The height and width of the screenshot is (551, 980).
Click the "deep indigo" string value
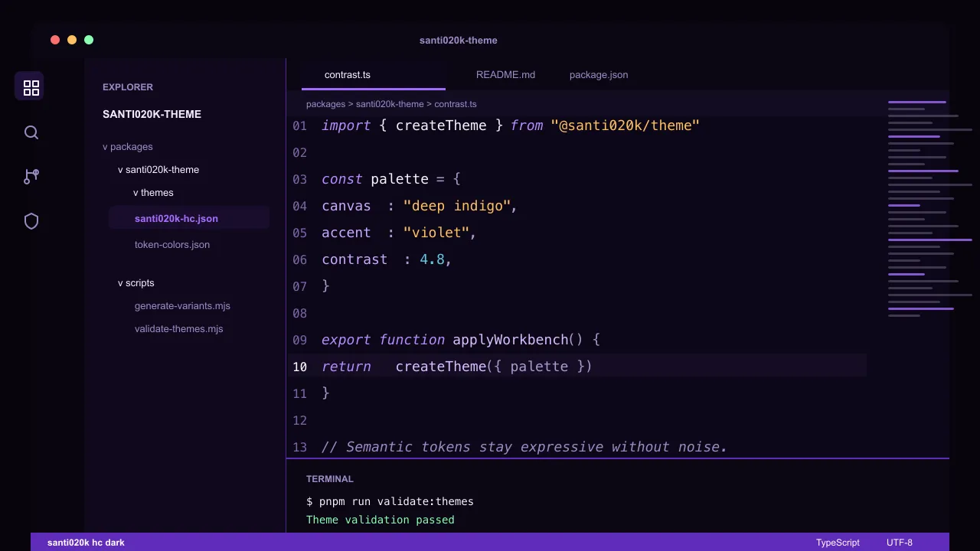click(x=457, y=206)
